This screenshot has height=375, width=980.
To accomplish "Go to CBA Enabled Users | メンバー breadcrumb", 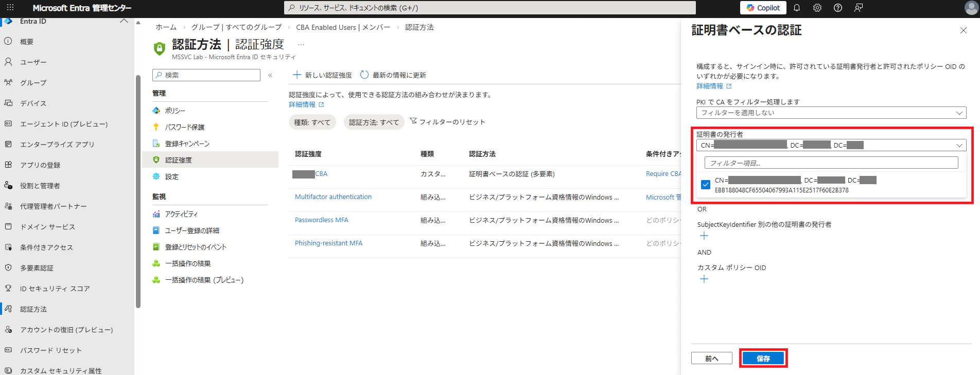I will [343, 27].
